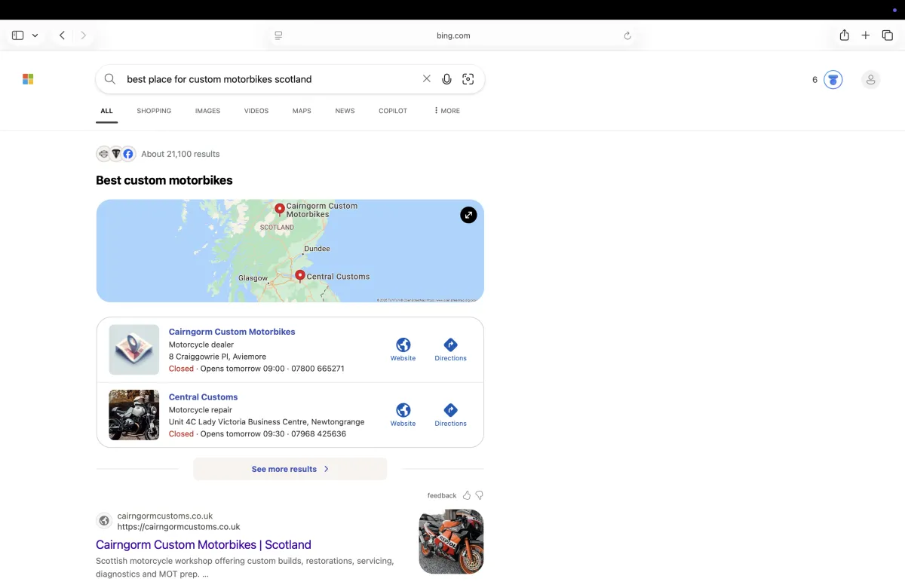Open the https://cairngormcustoms.co.uk URL link
This screenshot has width=905, height=588.
pyautogui.click(x=179, y=527)
